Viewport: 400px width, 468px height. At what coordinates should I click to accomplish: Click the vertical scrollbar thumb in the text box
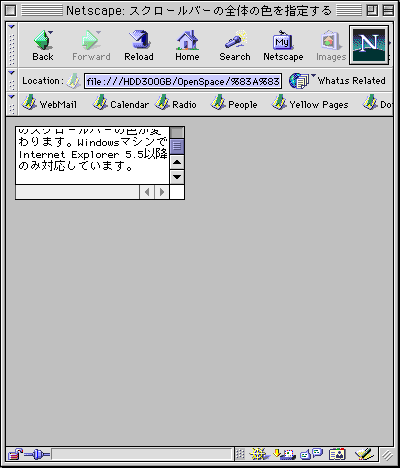(177, 146)
